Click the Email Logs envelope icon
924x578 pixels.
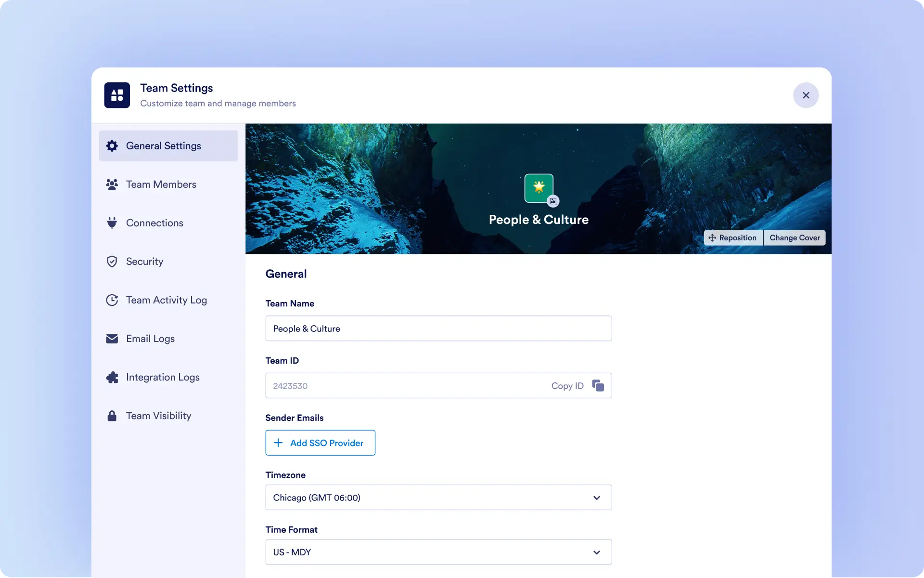point(112,339)
